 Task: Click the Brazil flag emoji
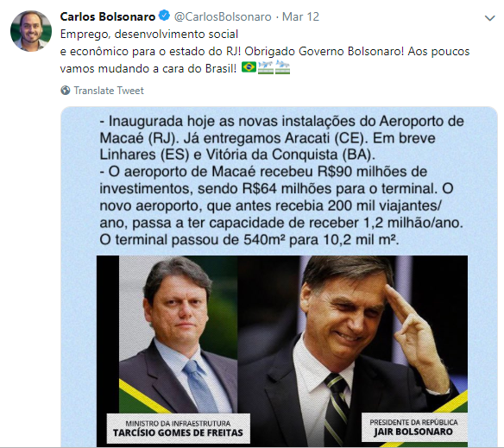click(249, 66)
